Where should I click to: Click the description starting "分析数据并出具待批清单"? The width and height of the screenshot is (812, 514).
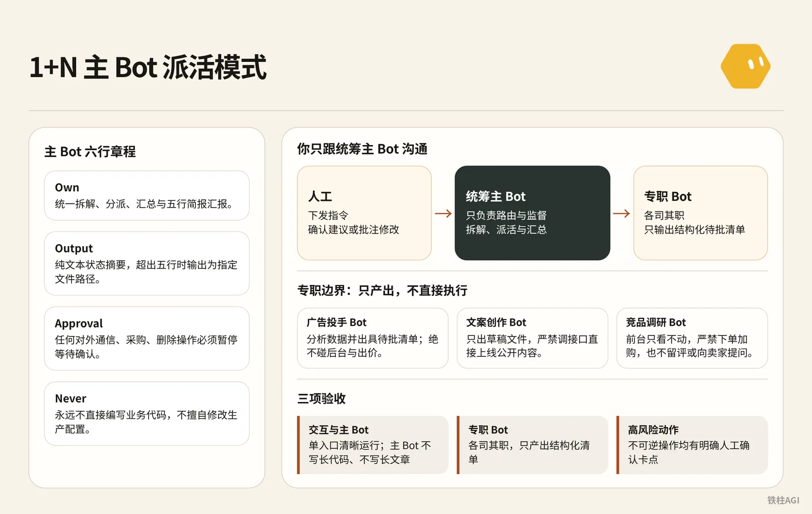(373, 346)
